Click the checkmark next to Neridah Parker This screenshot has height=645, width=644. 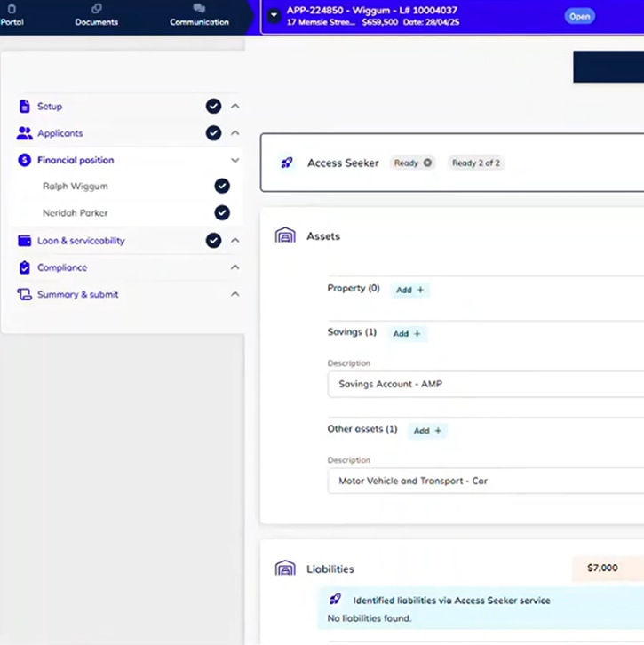[x=222, y=213]
